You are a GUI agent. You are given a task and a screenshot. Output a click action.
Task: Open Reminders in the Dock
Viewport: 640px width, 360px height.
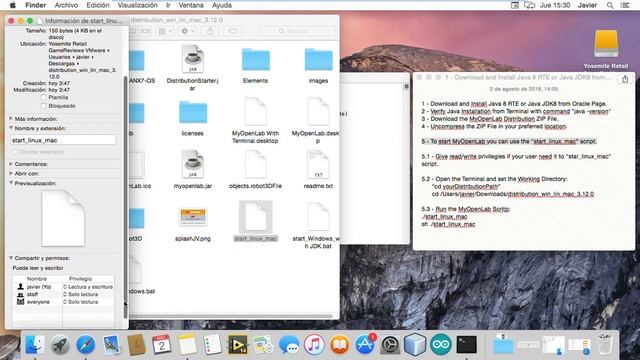pos(212,345)
